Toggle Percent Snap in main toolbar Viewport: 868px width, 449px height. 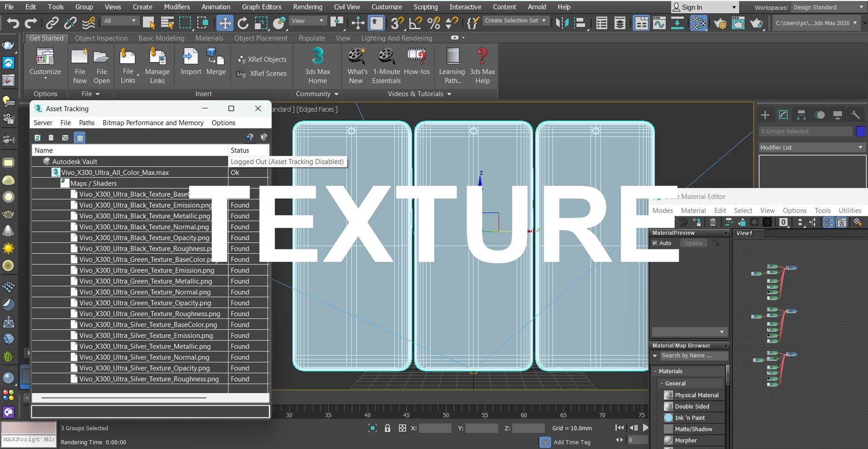434,23
